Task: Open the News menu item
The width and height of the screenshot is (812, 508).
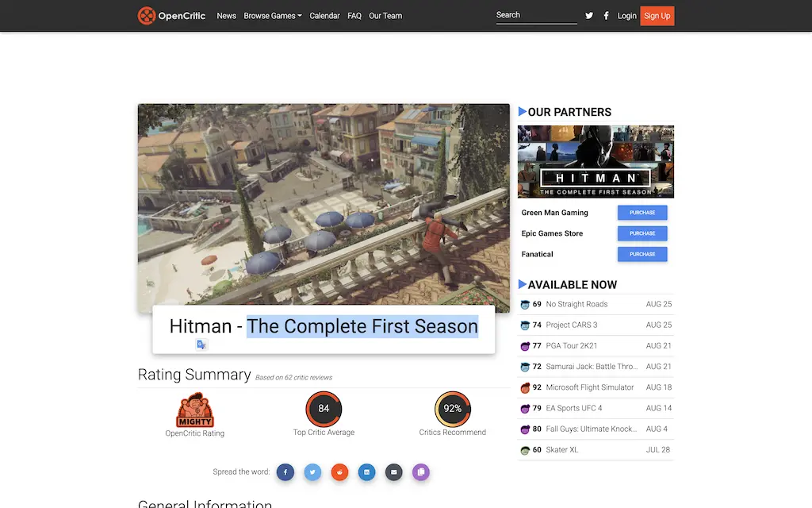Action: click(x=226, y=16)
